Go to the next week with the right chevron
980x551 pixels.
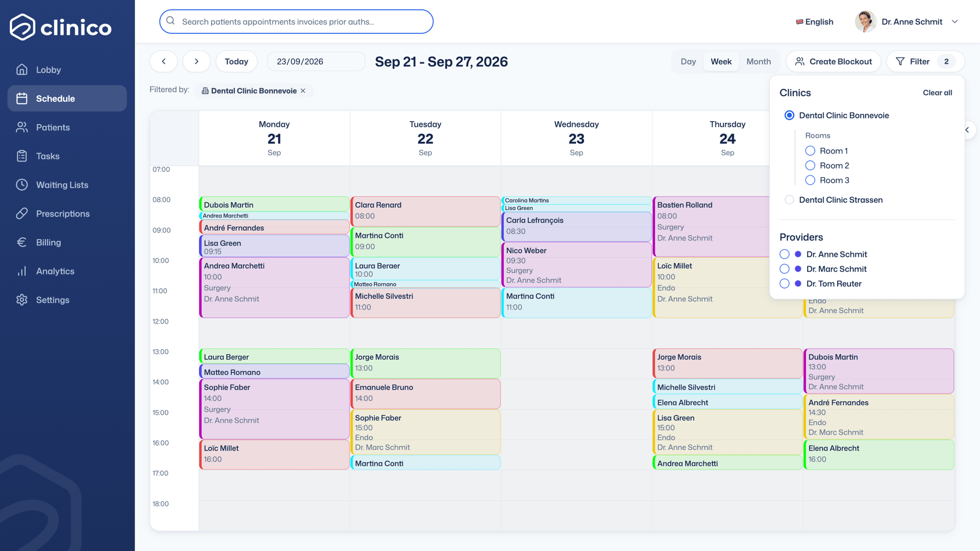pos(196,61)
